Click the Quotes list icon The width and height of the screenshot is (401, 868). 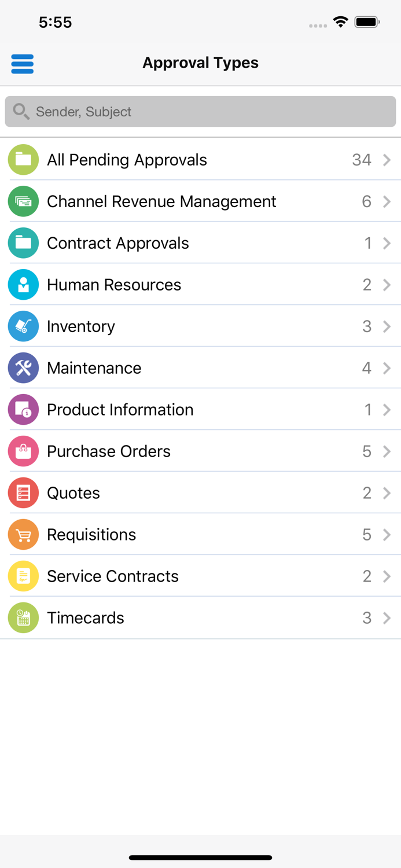[x=23, y=492]
